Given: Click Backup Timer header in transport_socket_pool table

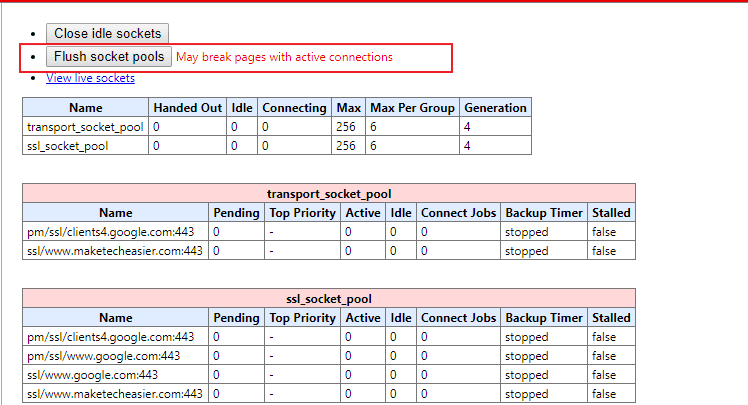Looking at the screenshot, I should [544, 213].
